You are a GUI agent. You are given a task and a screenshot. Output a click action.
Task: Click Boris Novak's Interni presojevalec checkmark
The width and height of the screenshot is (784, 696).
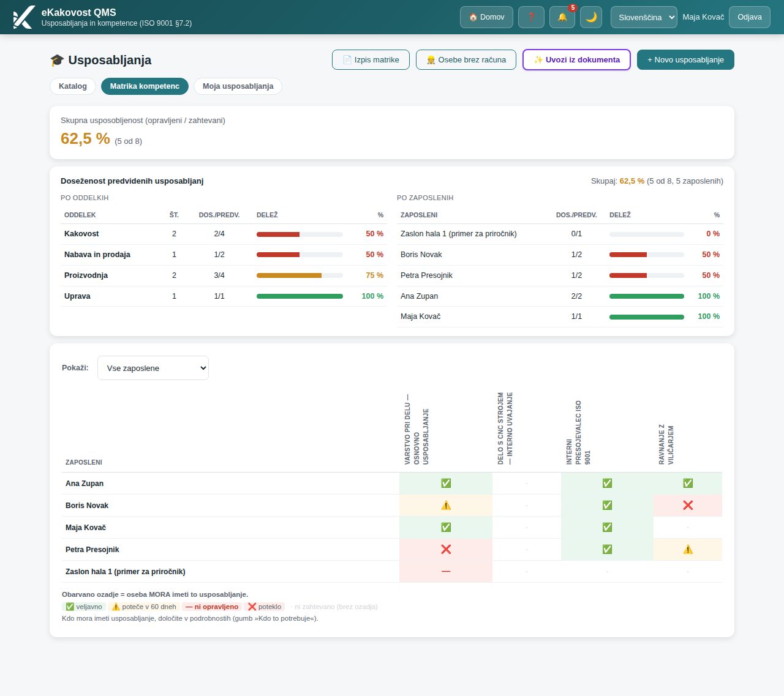(607, 506)
